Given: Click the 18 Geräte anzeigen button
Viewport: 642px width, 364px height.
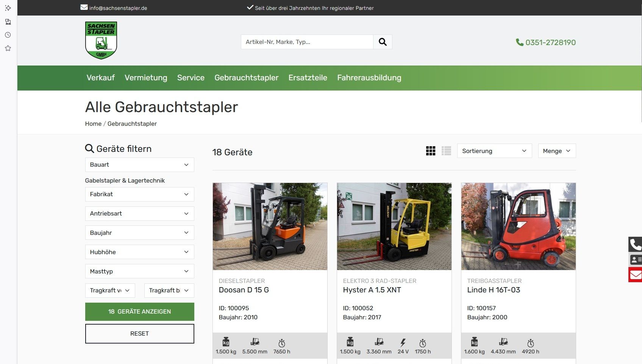Looking at the screenshot, I should point(139,312).
